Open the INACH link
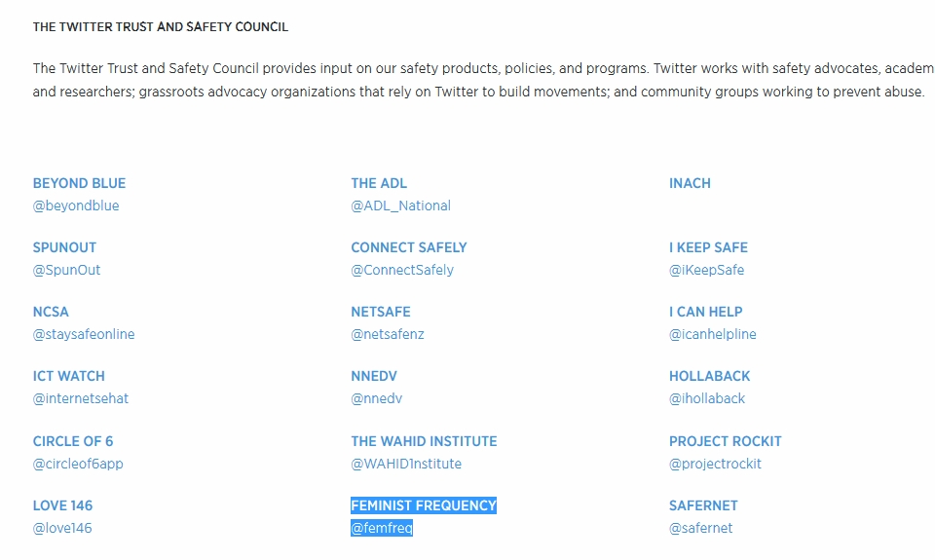The image size is (935, 560). tap(690, 183)
